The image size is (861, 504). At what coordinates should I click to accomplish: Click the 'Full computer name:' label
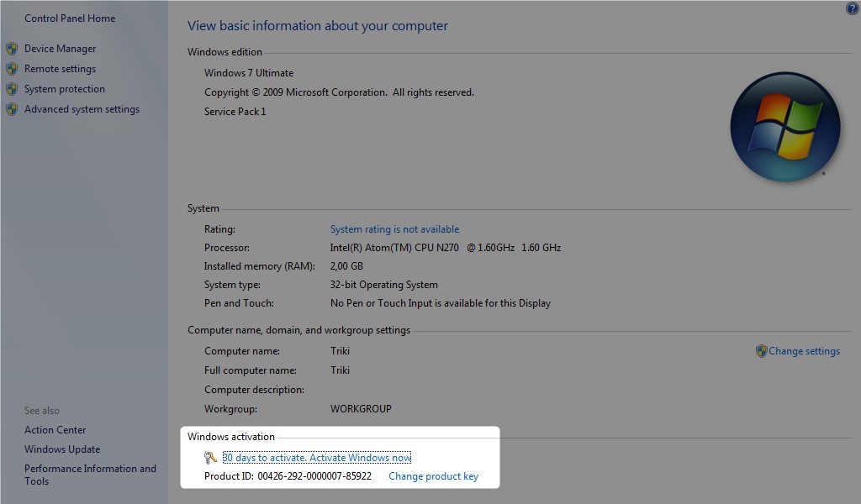pyautogui.click(x=251, y=370)
